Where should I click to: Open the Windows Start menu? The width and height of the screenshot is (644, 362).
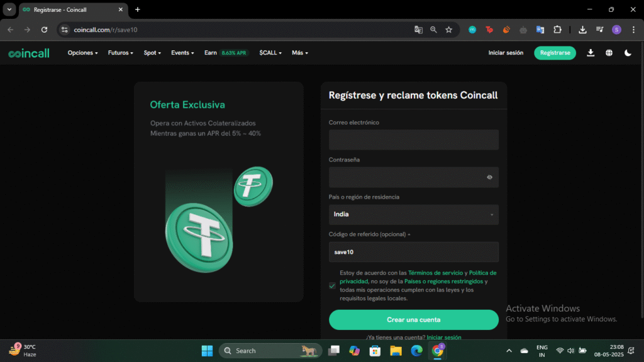[207, 351]
